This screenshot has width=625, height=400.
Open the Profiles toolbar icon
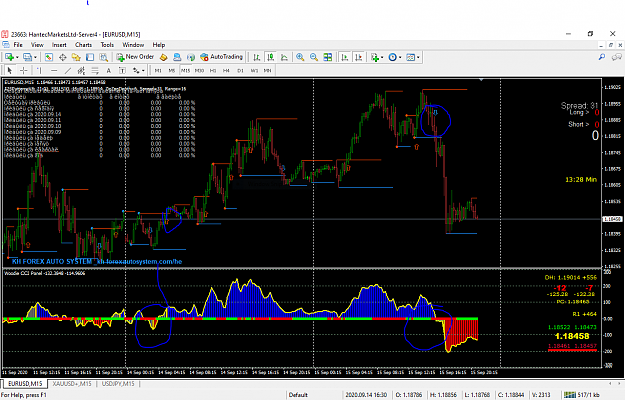27,57
